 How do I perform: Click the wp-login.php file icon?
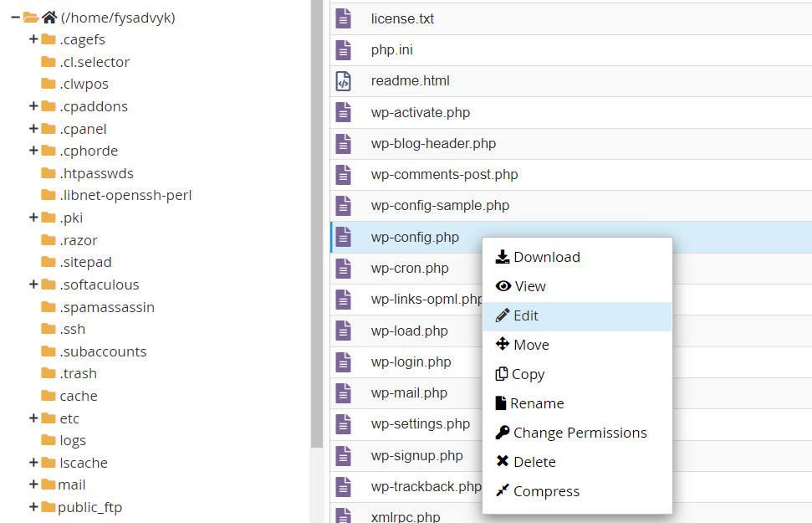343,361
